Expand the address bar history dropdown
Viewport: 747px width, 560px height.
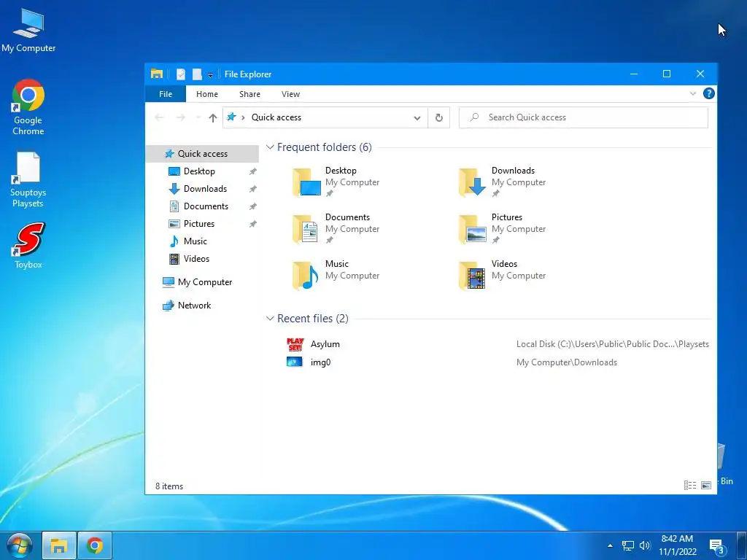coord(417,118)
